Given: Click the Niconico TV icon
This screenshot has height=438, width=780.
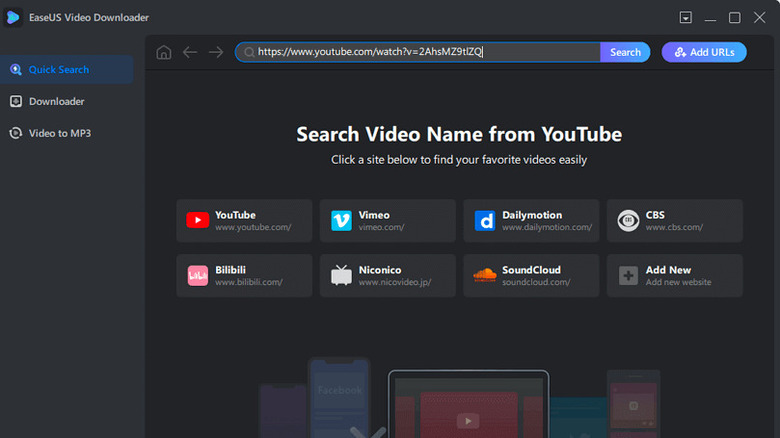Looking at the screenshot, I should 341,275.
